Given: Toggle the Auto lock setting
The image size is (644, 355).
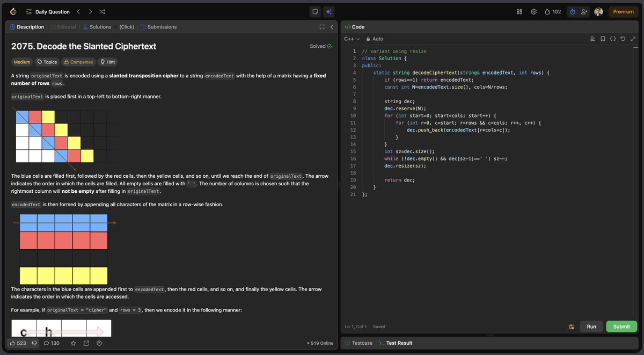Looking at the screenshot, I should pos(375,39).
